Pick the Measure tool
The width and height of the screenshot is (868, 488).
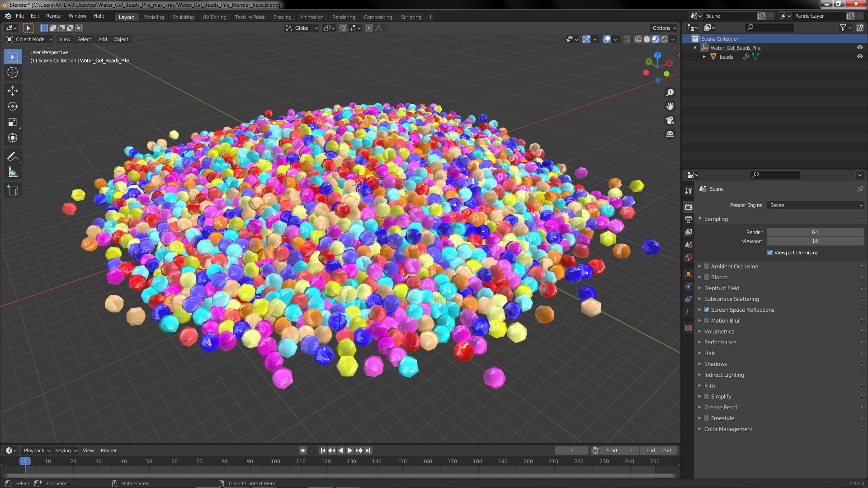[x=13, y=172]
